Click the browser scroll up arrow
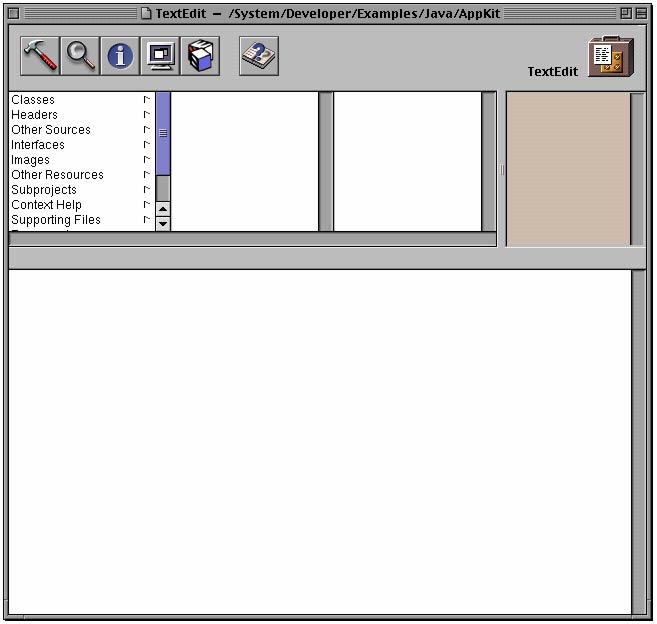The height and width of the screenshot is (624, 657). tap(163, 209)
